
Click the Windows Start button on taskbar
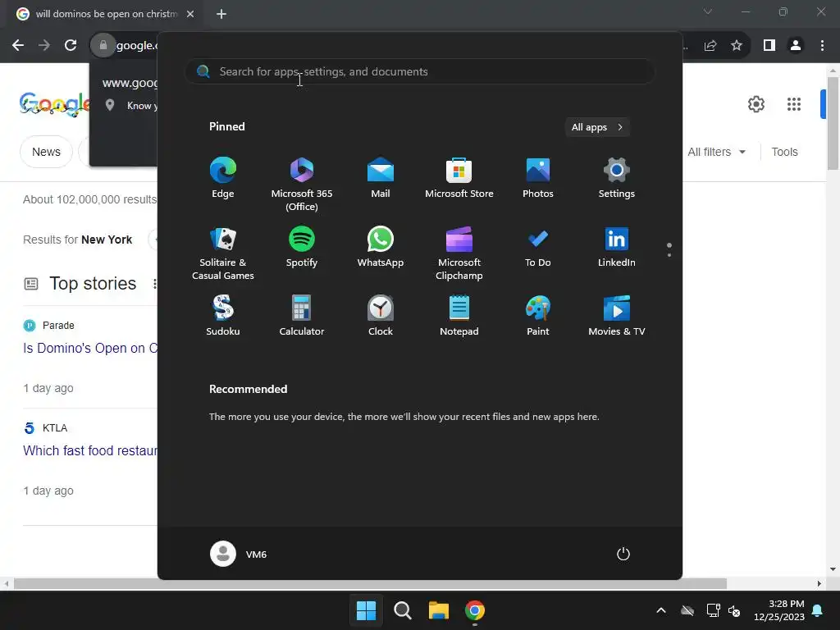tap(367, 610)
